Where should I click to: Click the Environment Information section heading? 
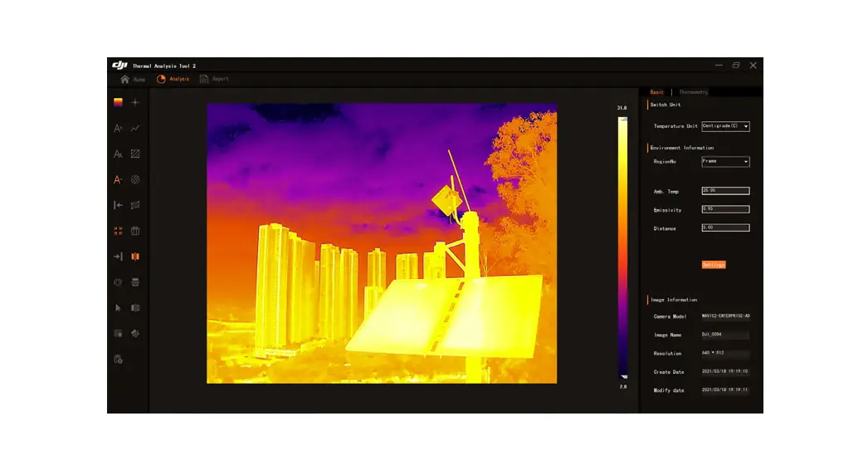point(682,148)
